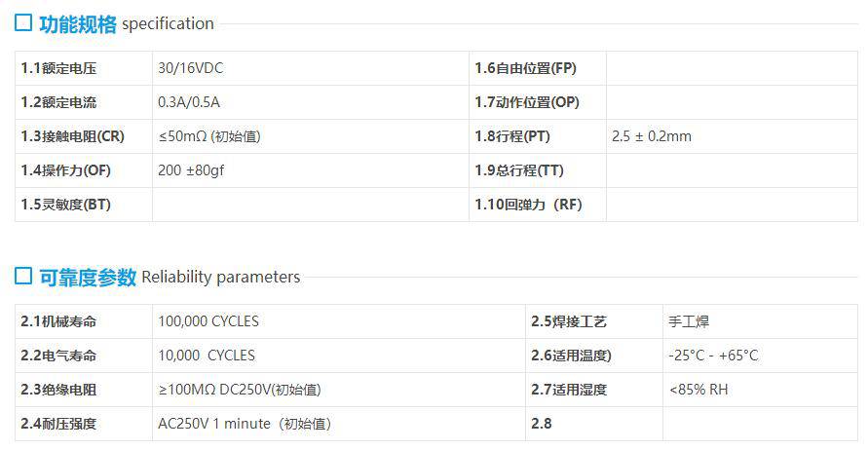The width and height of the screenshot is (868, 450).
Task: Select the 100,000 CYCLES mechanical life value
Action: (x=208, y=321)
